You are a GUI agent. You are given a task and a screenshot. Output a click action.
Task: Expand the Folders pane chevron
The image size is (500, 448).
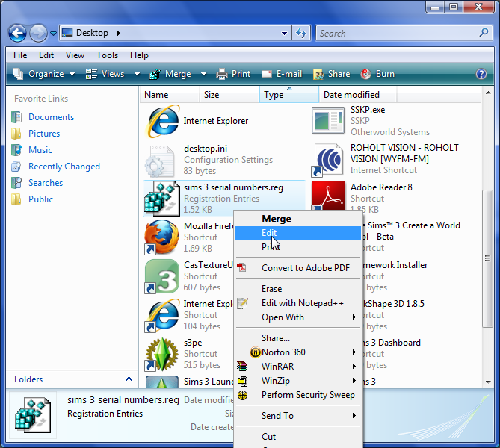click(x=129, y=379)
